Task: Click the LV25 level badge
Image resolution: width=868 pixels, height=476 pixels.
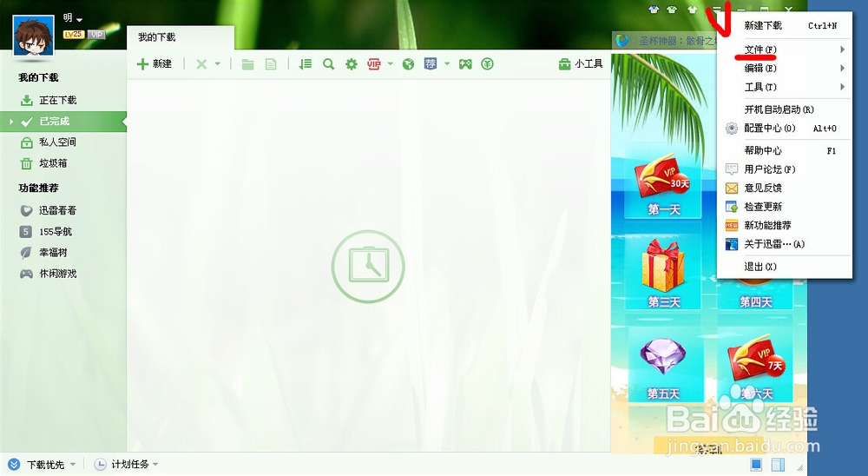Action: (x=74, y=35)
